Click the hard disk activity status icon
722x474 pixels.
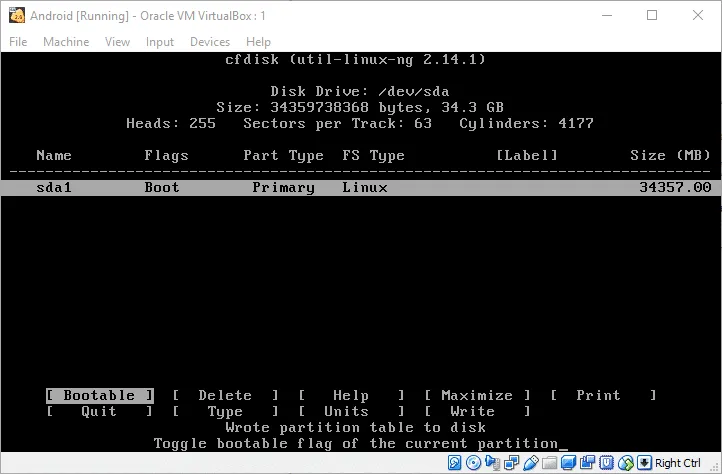(455, 462)
